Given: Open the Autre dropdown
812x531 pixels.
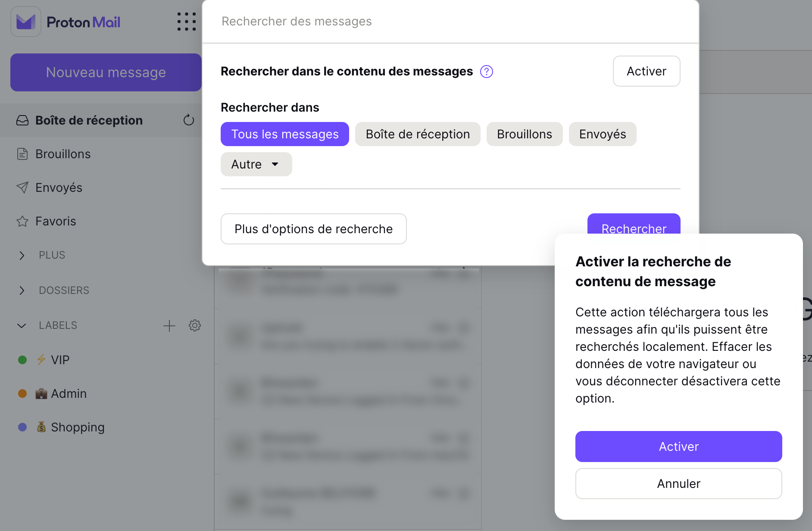Looking at the screenshot, I should click(x=256, y=164).
